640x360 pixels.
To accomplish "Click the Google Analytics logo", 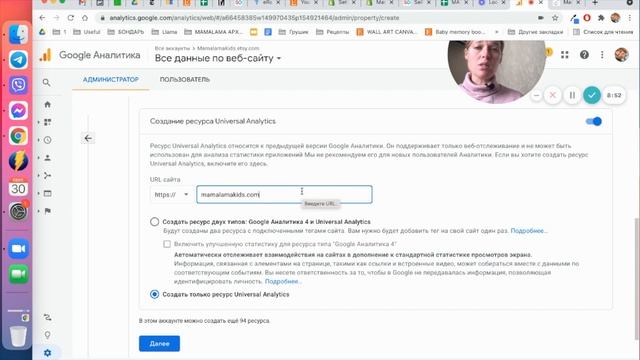I will 45,55.
